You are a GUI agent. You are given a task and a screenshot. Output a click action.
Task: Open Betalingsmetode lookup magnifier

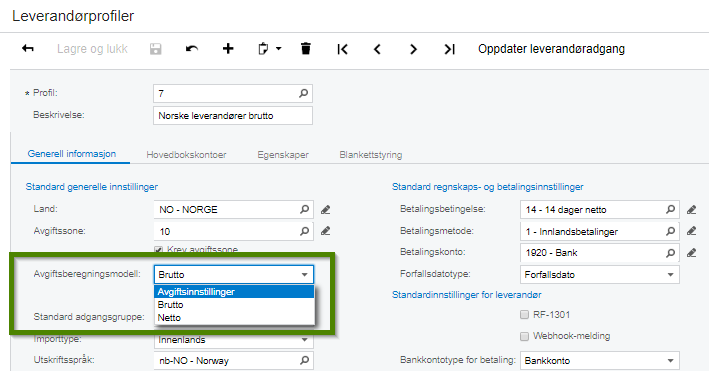[x=671, y=231]
